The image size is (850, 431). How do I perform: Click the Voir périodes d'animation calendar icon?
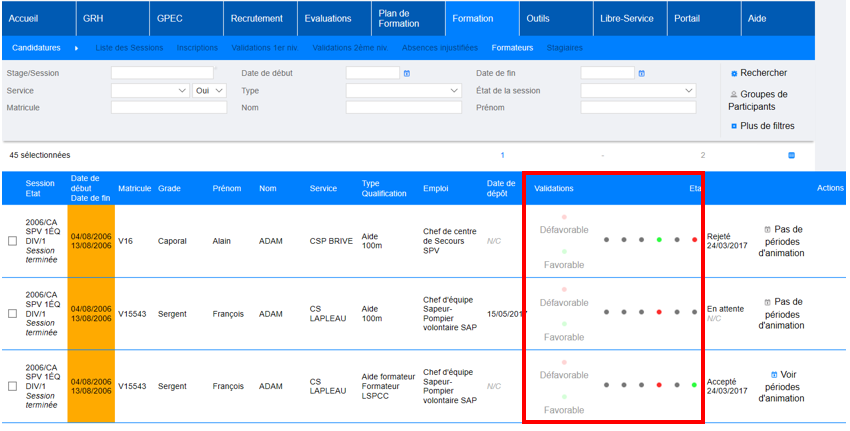click(x=775, y=374)
